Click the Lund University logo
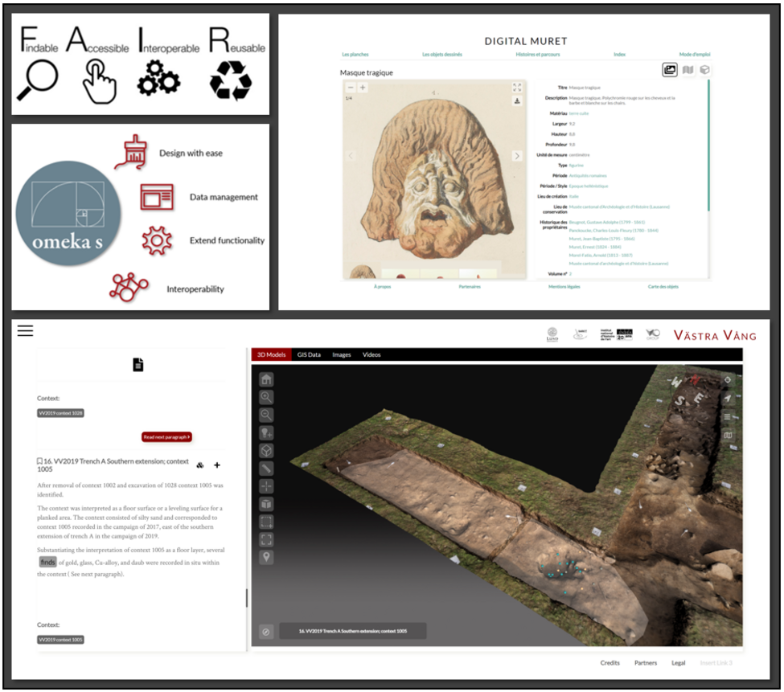The height and width of the screenshot is (692, 784). pyautogui.click(x=552, y=334)
